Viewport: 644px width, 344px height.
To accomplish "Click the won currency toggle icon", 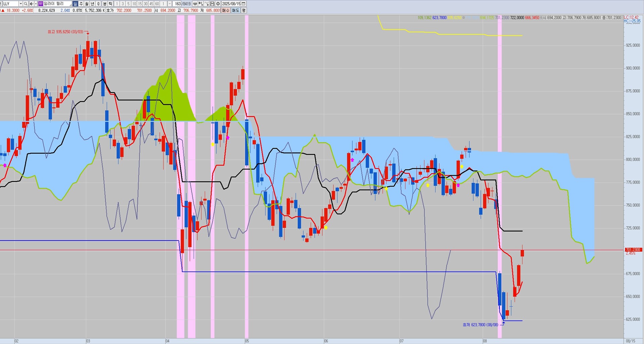I will pyautogui.click(x=195, y=4).
